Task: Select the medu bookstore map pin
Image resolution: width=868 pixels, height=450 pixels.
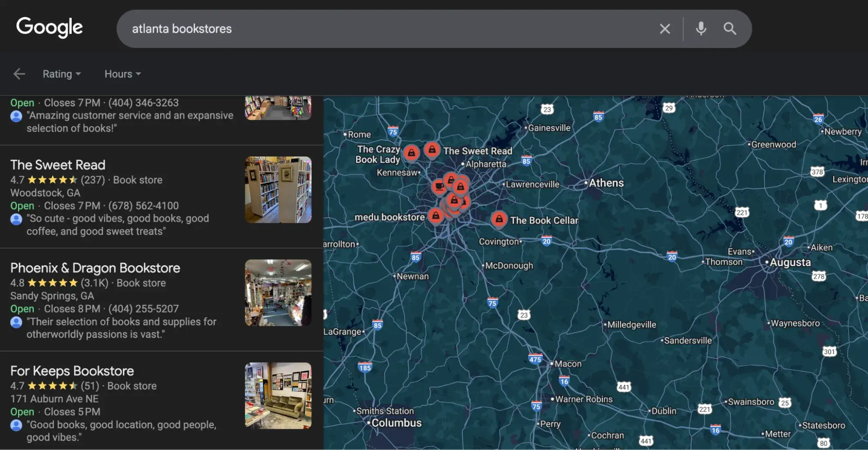Action: tap(436, 215)
